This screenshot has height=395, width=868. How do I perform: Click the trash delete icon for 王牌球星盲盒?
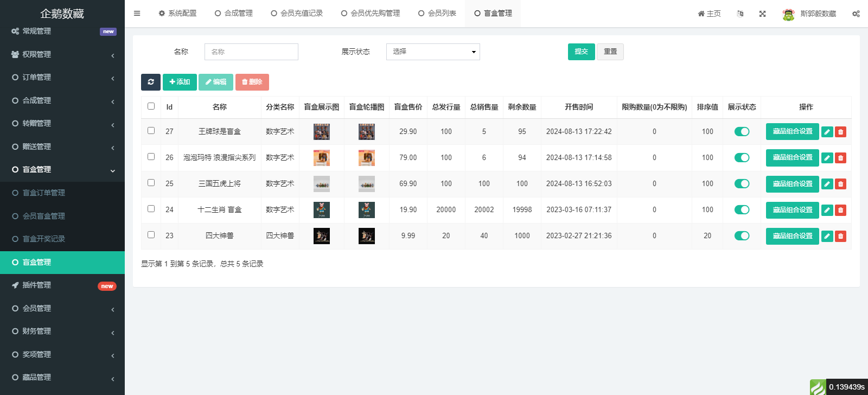(x=840, y=132)
